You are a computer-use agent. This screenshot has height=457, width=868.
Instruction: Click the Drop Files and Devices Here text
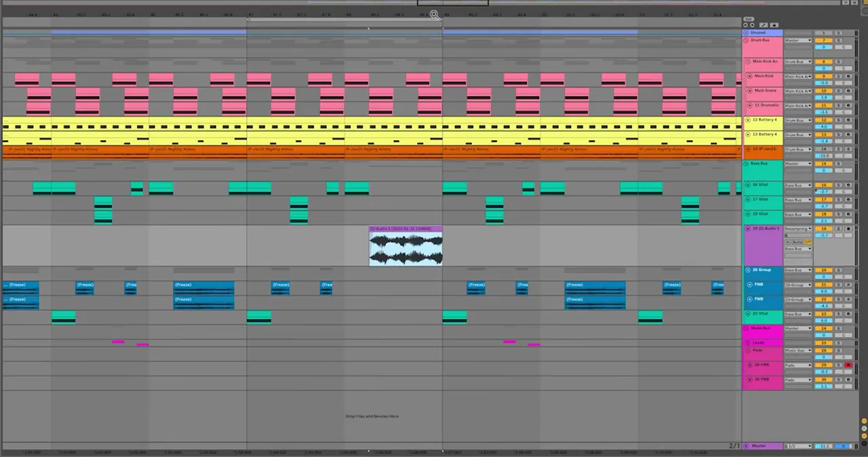[372, 416]
